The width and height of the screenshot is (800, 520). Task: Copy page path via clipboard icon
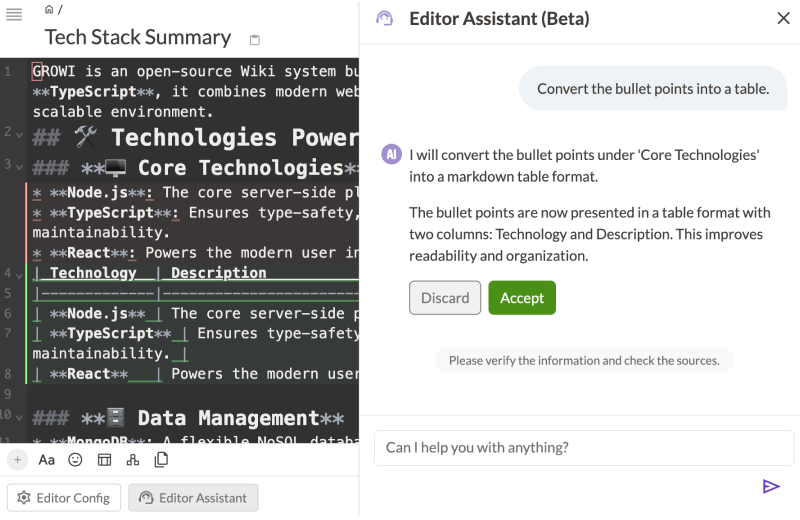point(254,40)
